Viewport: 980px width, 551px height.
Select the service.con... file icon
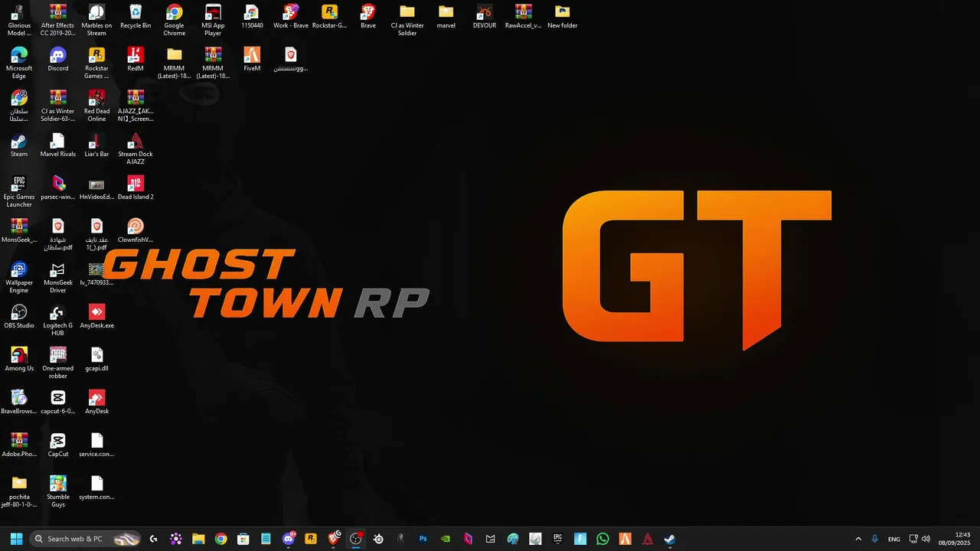tap(96, 445)
